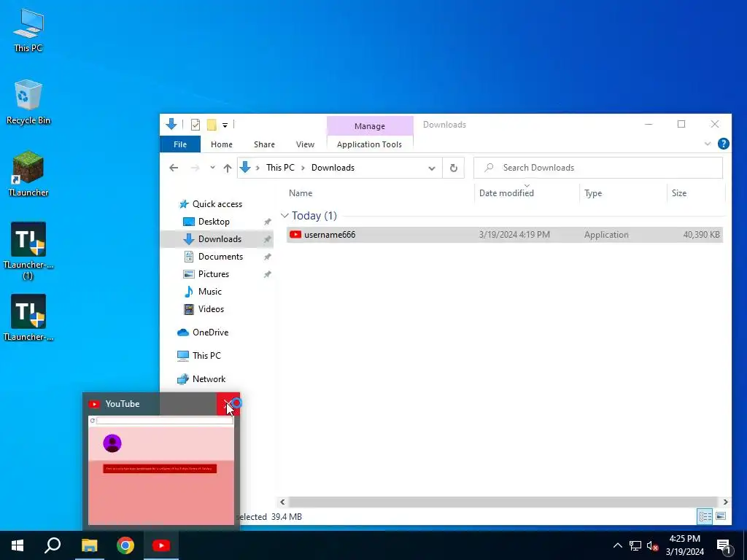Open the Windows Start menu
This screenshot has height=560, width=747.
pyautogui.click(x=18, y=545)
